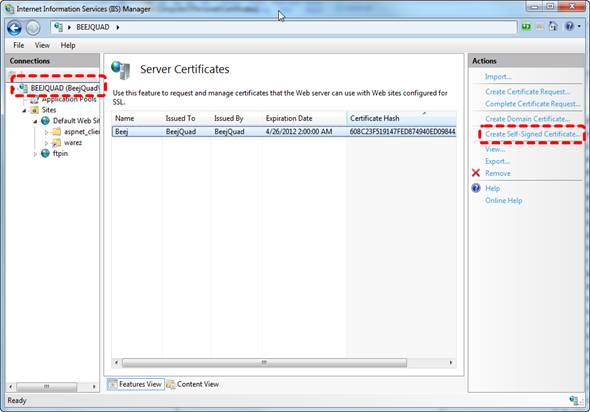Click Create Certificate Request link
Image resolution: width=590 pixels, height=412 pixels.
[528, 92]
